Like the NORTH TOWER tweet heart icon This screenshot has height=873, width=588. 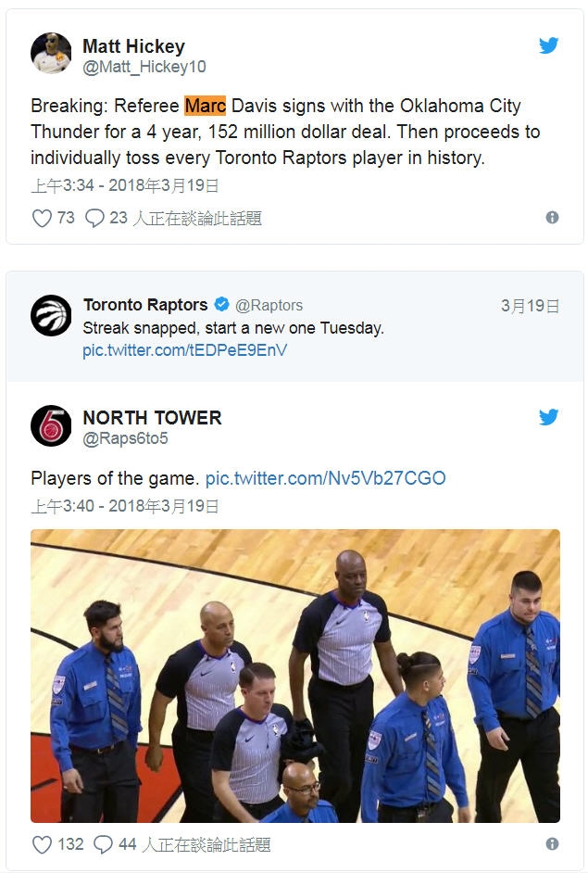pos(42,844)
